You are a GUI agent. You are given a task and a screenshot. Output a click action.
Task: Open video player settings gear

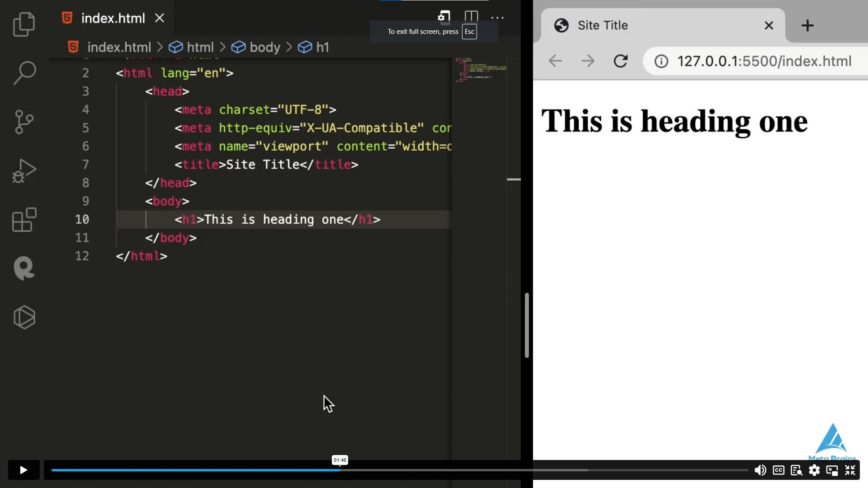(x=814, y=470)
